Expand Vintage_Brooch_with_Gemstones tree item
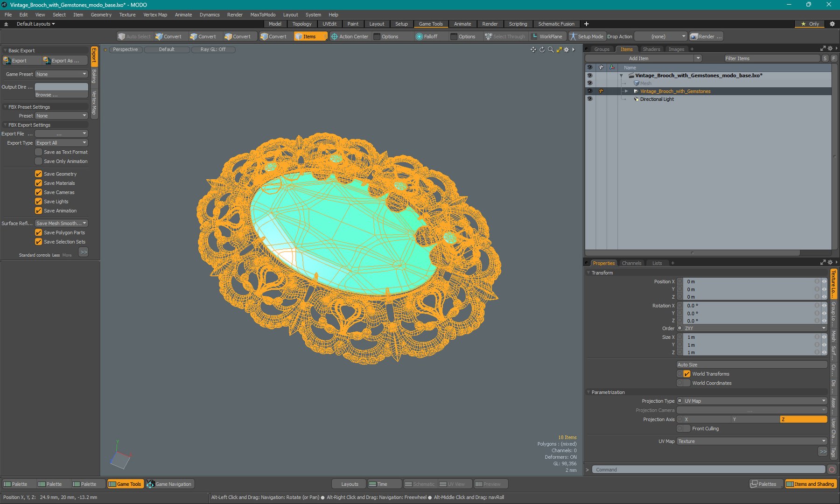 (x=626, y=91)
